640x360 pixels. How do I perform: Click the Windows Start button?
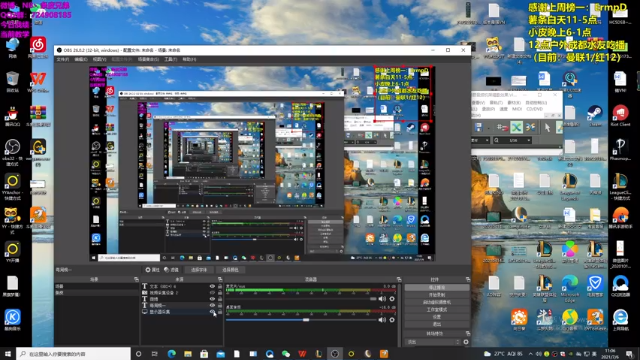pyautogui.click(x=8, y=354)
